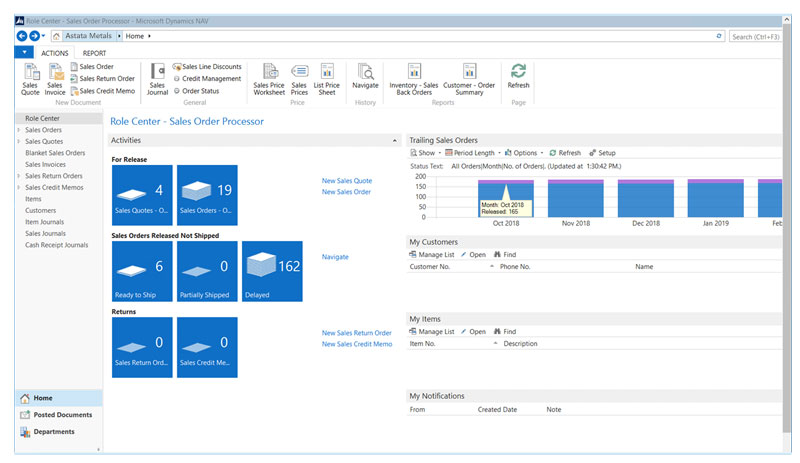Select the Posted Documents navigation button

(59, 415)
